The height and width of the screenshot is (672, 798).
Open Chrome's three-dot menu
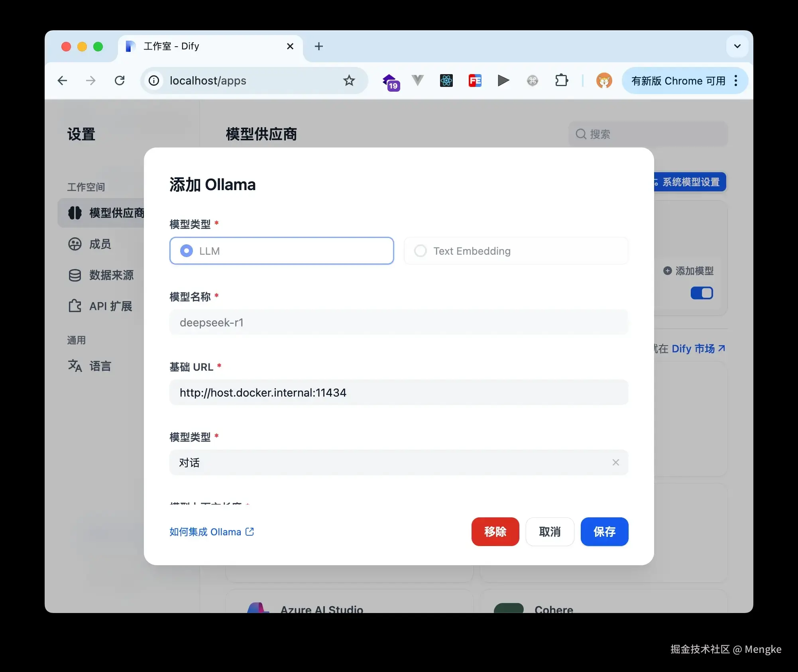click(x=736, y=81)
